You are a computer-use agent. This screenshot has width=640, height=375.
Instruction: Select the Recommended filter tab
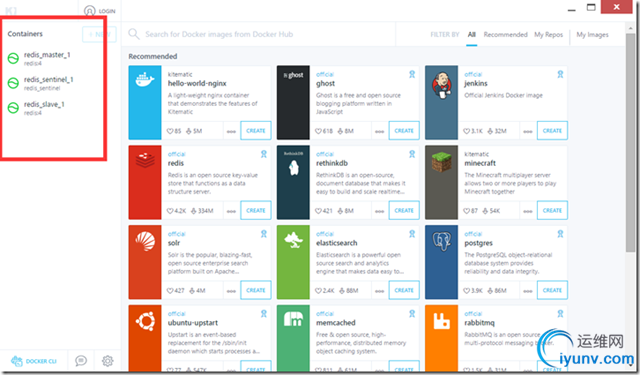(505, 35)
